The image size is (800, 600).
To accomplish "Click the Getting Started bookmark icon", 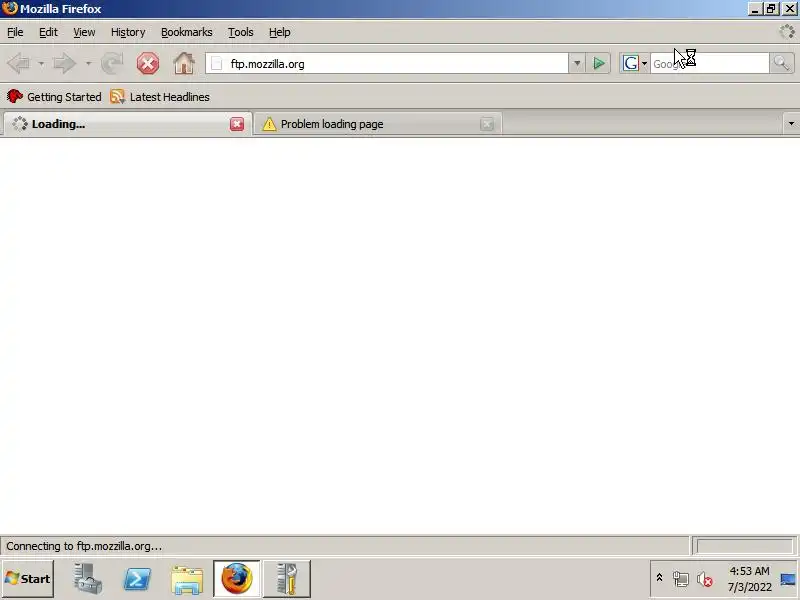I will [x=14, y=96].
